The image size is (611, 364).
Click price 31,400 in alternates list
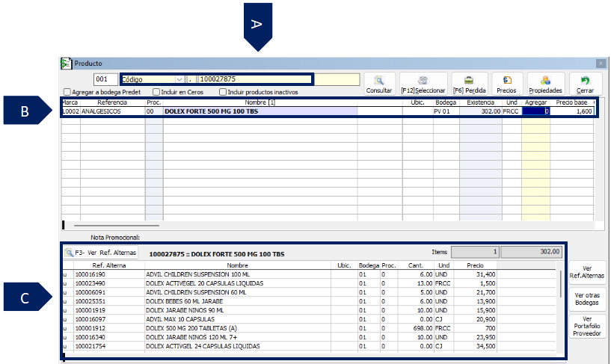485,274
